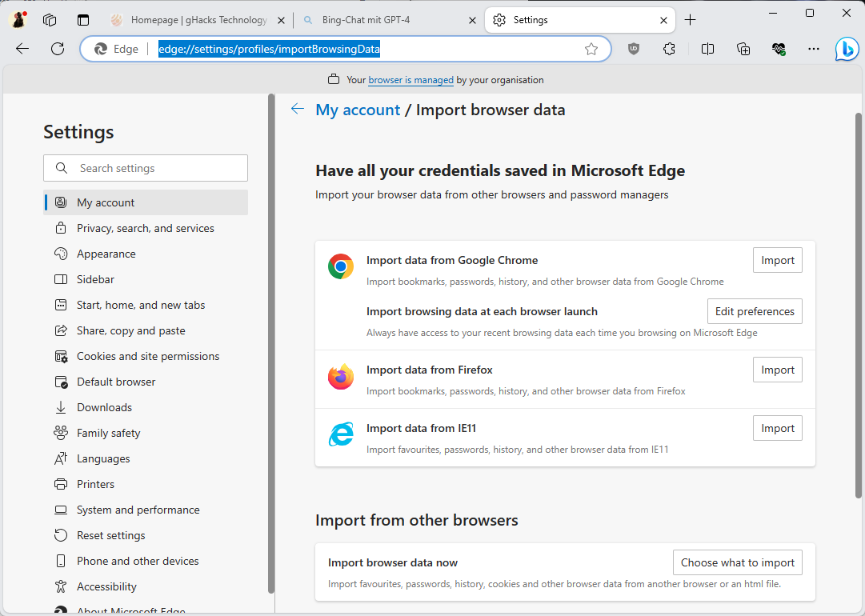Close the Bing-Chat mit GPT-4 tab

point(472,21)
